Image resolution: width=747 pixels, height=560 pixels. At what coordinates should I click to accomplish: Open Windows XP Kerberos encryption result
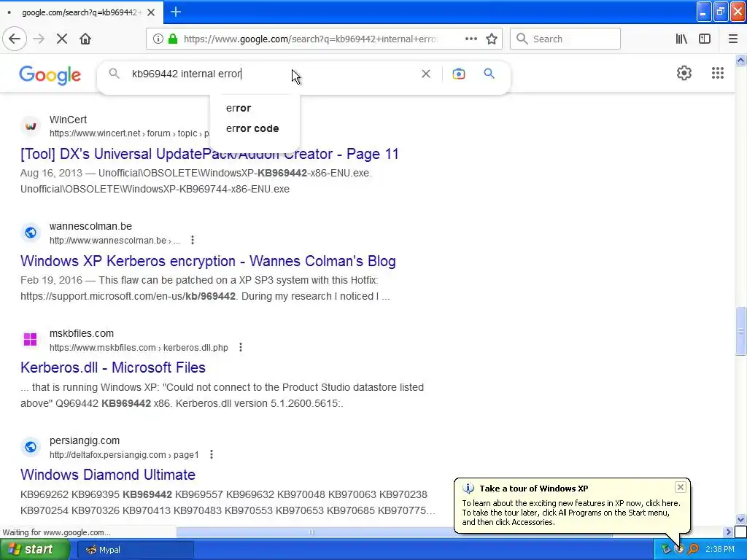208,261
